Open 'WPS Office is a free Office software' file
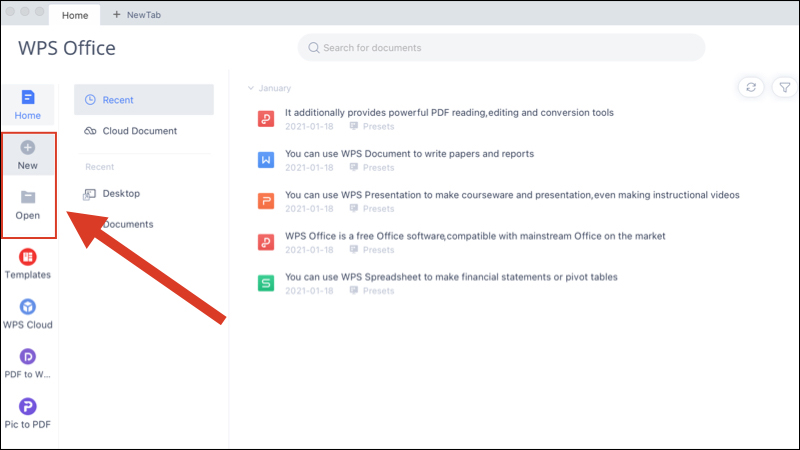This screenshot has height=450, width=800. click(x=475, y=236)
